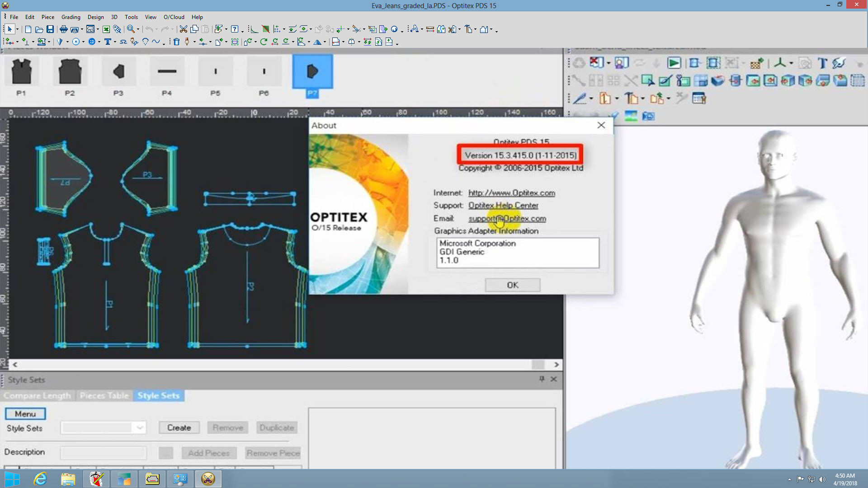Click the Print icon in toolbar

(x=63, y=29)
